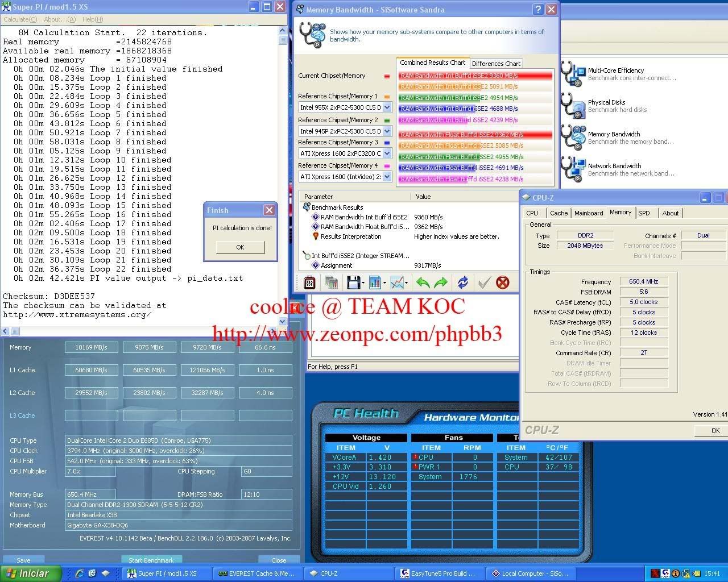728x582 pixels.
Task: Open the bar chart dropdown arrow in Sandra
Action: (x=384, y=282)
